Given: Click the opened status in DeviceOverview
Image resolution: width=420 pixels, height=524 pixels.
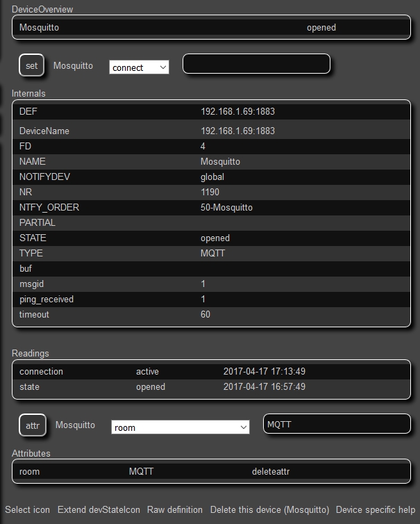Looking at the screenshot, I should [321, 28].
